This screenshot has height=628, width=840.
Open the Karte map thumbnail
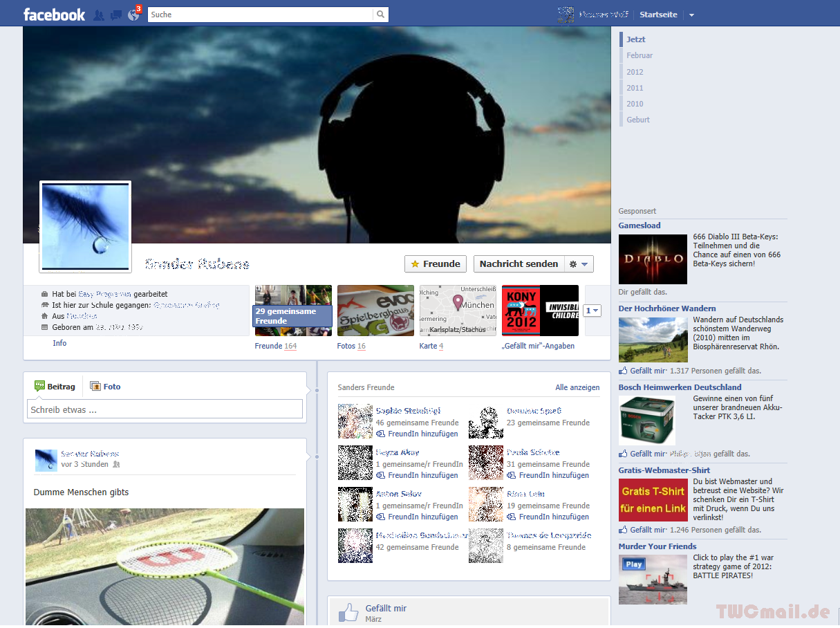click(x=458, y=311)
